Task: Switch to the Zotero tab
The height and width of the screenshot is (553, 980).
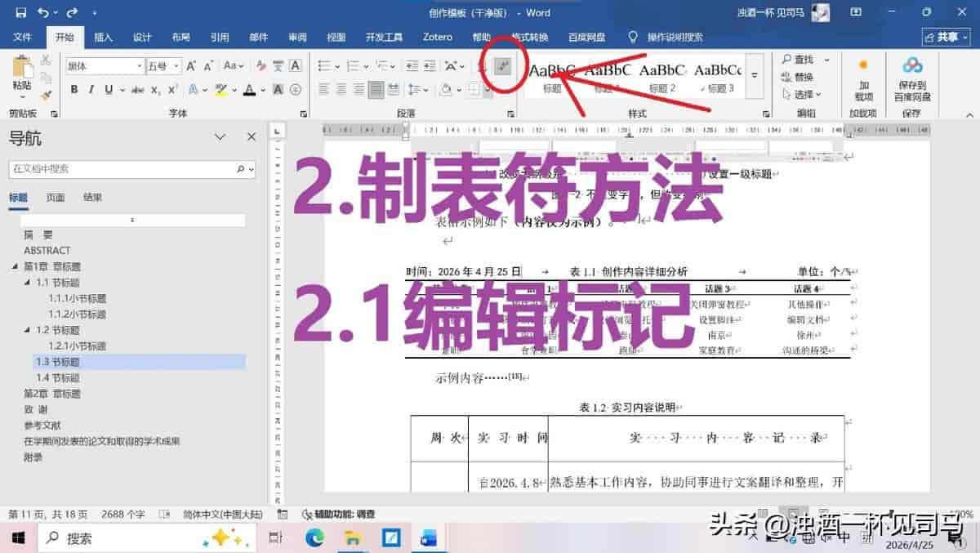Action: (438, 37)
